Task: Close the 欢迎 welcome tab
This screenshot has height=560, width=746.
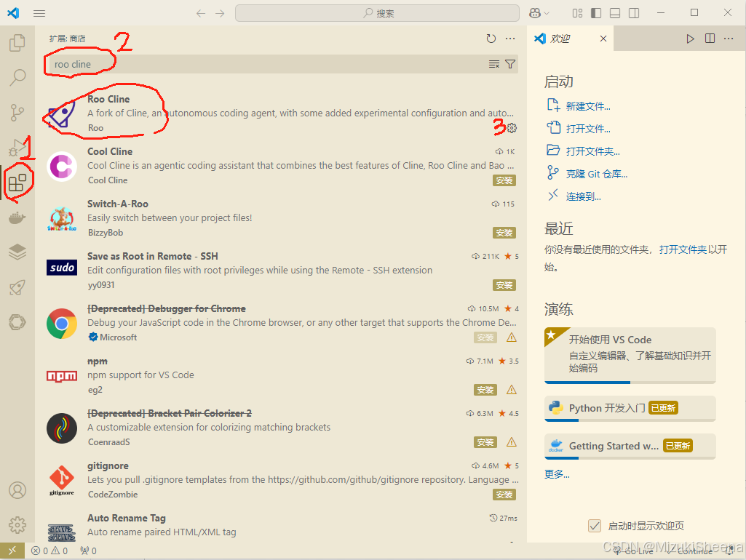Action: (x=603, y=39)
